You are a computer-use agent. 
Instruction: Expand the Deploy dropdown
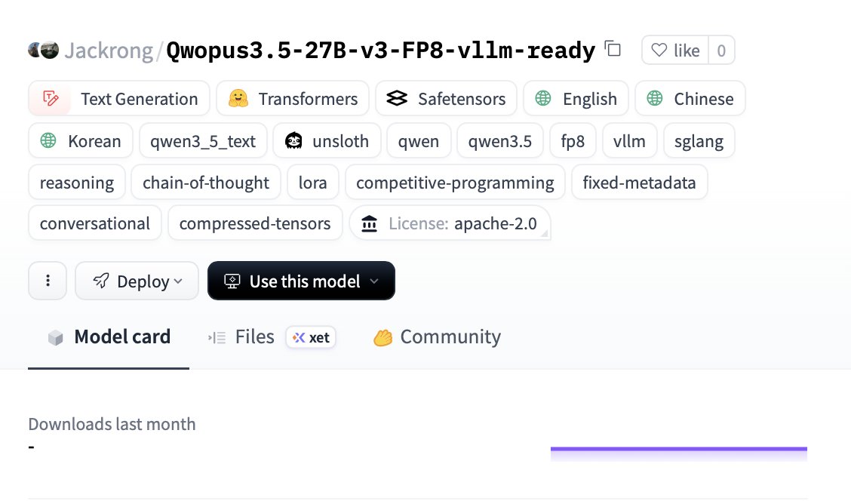(x=137, y=281)
